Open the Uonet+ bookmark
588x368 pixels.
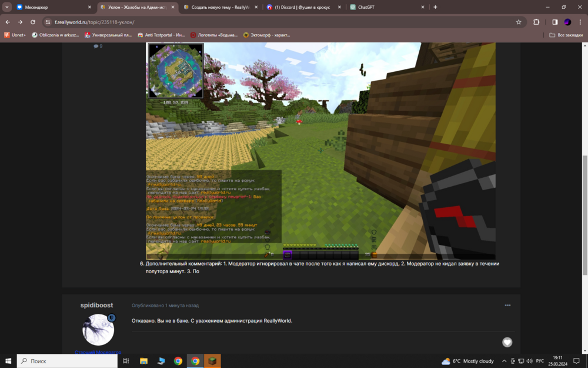15,35
